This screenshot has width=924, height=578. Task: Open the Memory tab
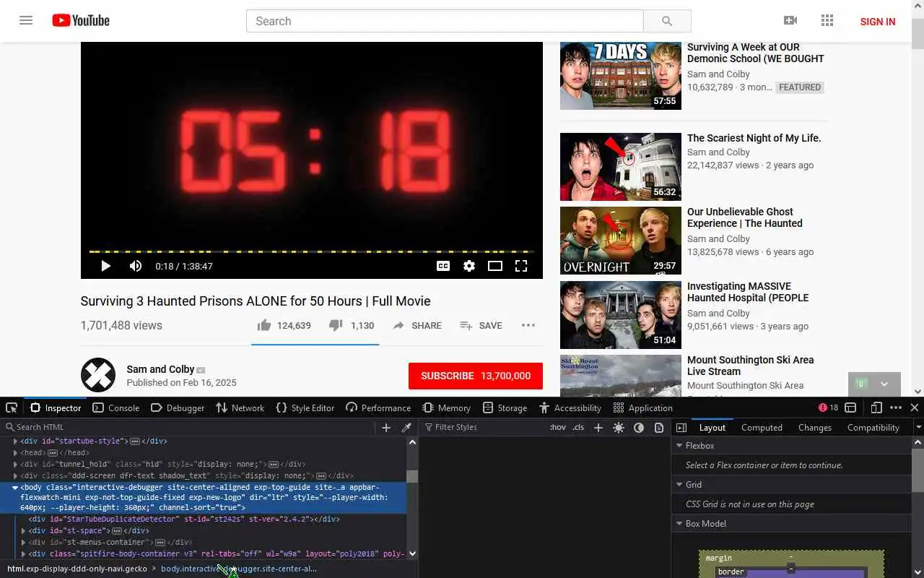pos(447,407)
